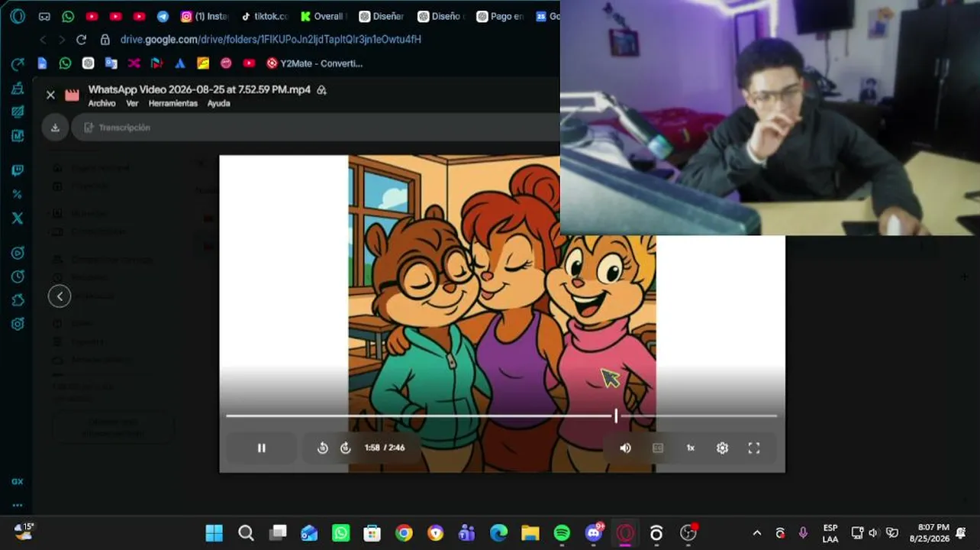This screenshot has width=980, height=550.
Task: Switch to the Pago en tab
Action: point(500,16)
